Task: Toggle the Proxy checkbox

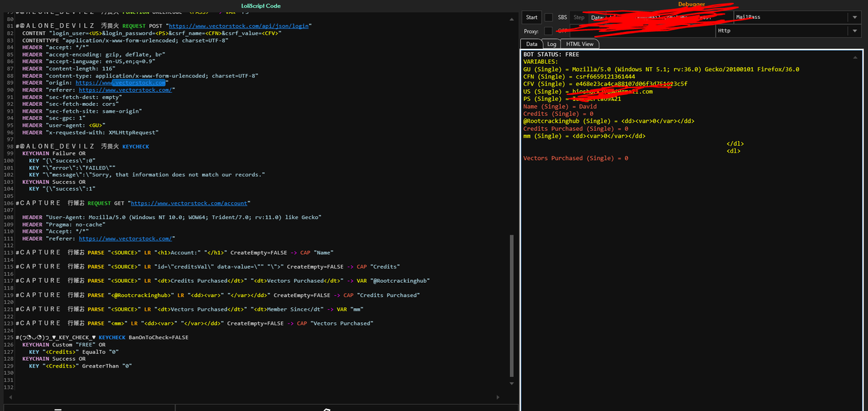Action: [549, 31]
